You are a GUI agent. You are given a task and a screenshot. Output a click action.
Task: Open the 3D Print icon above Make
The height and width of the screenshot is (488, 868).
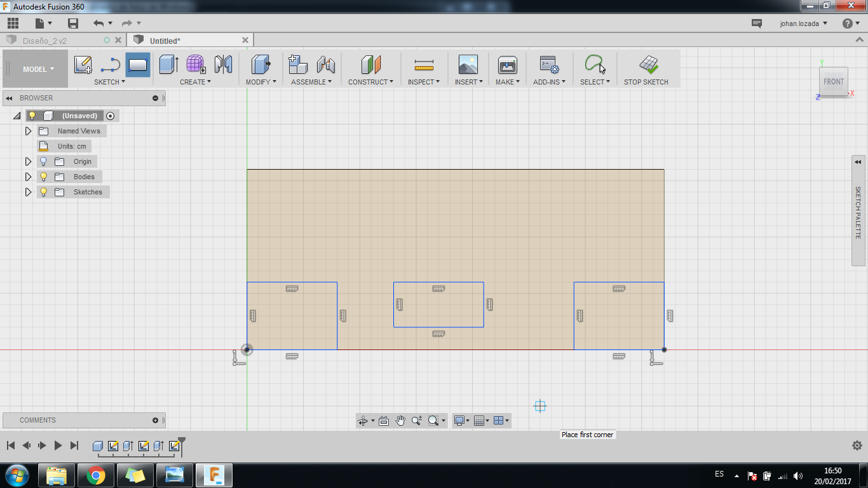point(508,64)
